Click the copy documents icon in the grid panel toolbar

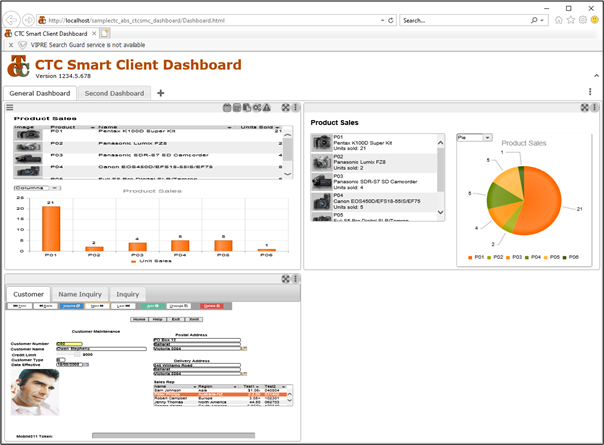click(x=247, y=107)
